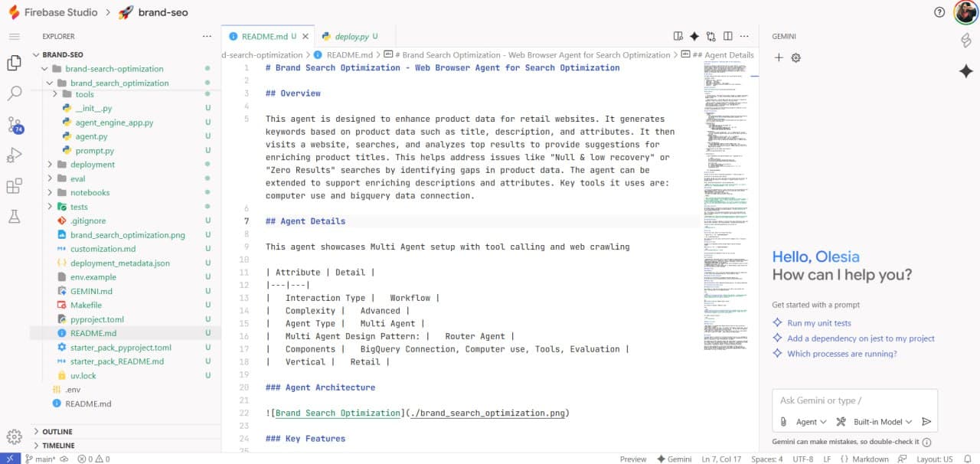Switch to the deploy.py editor tab

tap(351, 36)
